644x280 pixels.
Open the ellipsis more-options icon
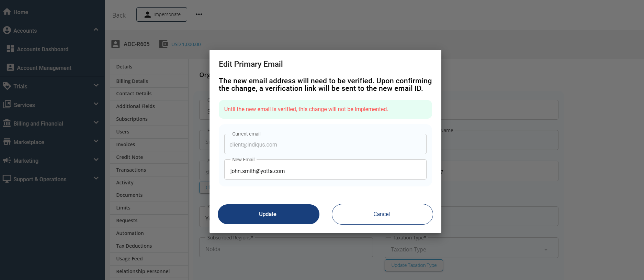pos(199,14)
